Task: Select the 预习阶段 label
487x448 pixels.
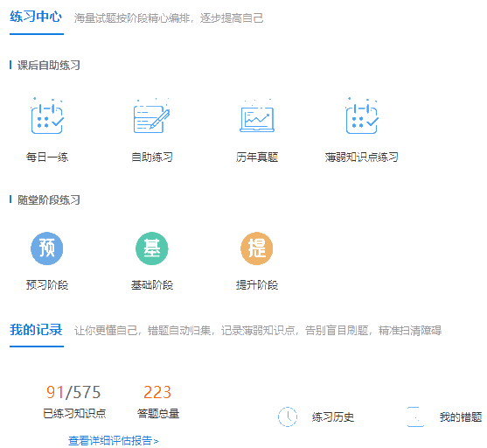Action: click(x=47, y=284)
